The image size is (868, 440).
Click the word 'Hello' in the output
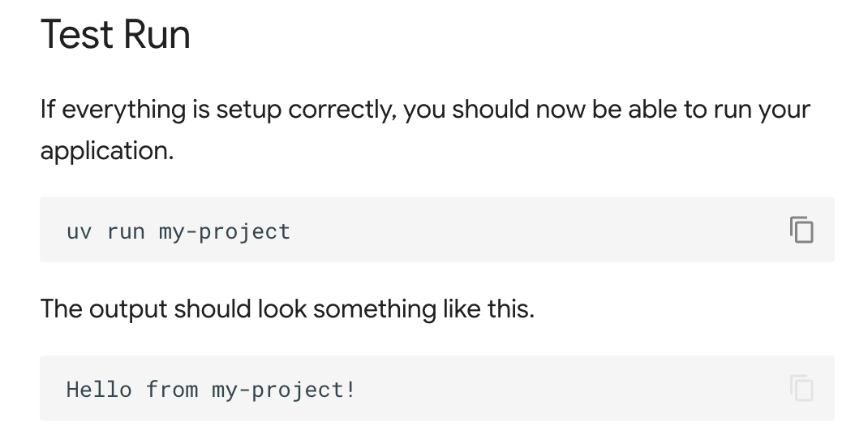tap(99, 390)
